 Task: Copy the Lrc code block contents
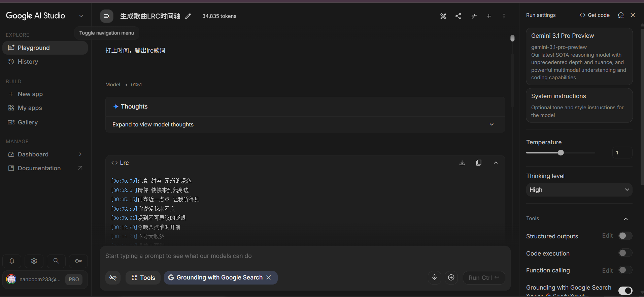tap(479, 163)
